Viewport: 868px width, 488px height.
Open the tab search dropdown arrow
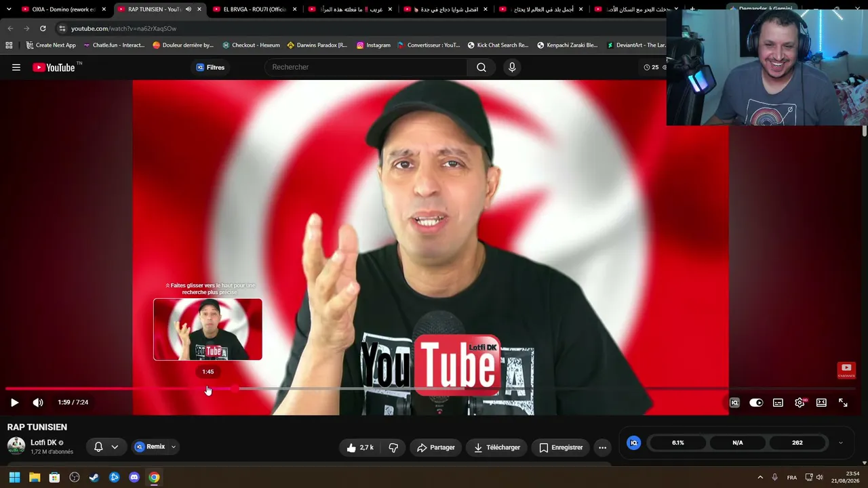(x=9, y=9)
